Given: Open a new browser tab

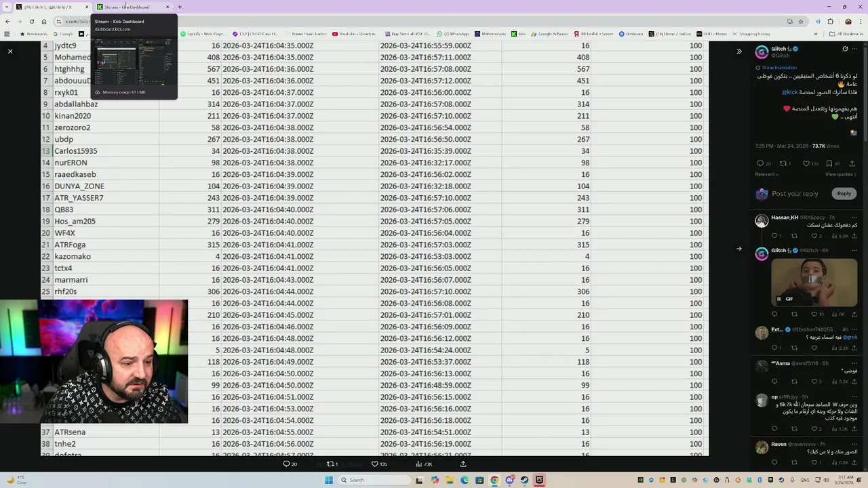Looking at the screenshot, I should [x=180, y=7].
